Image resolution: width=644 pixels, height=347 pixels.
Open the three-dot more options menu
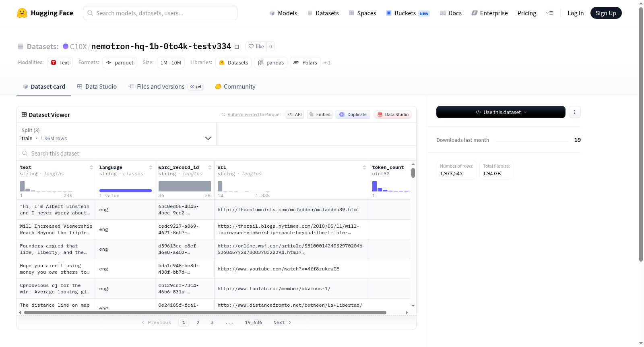pos(575,112)
